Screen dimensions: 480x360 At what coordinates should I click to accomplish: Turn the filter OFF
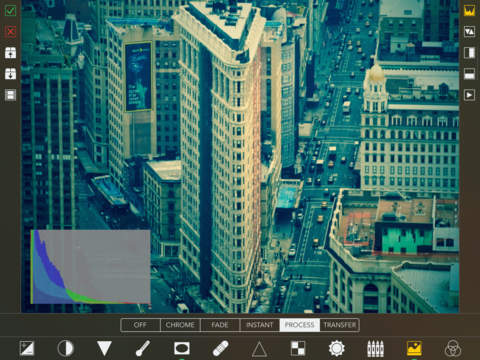pyautogui.click(x=140, y=325)
